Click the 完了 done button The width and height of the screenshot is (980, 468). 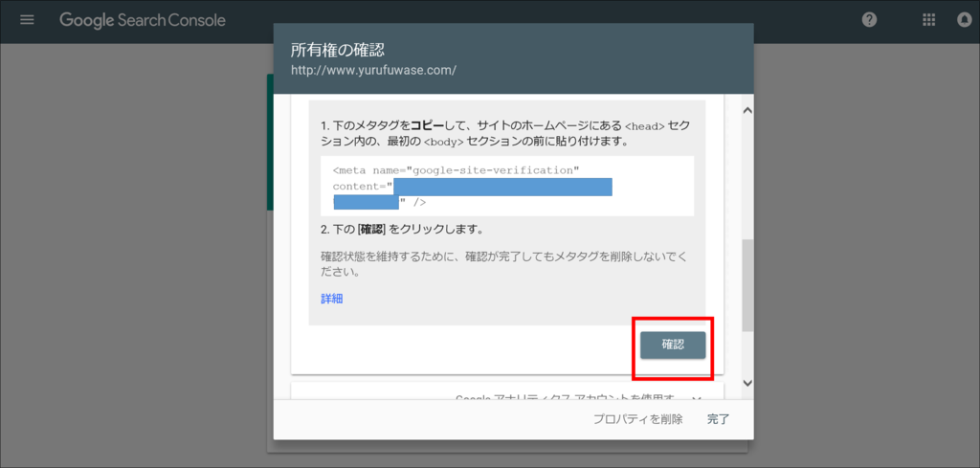[x=718, y=419]
